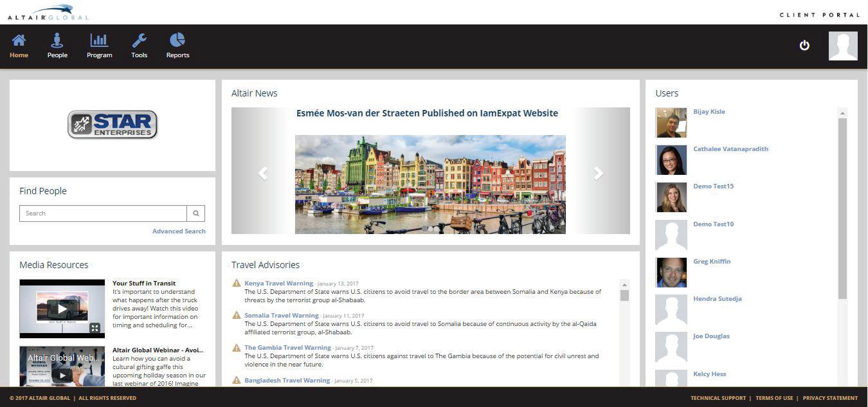Open the profile avatar in header
The height and width of the screenshot is (407, 868).
[843, 46]
